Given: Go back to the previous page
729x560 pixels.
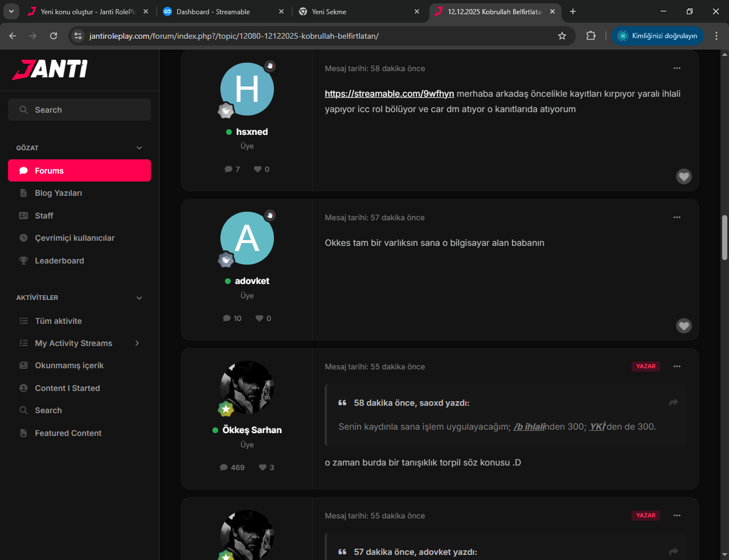Looking at the screenshot, I should tap(13, 36).
